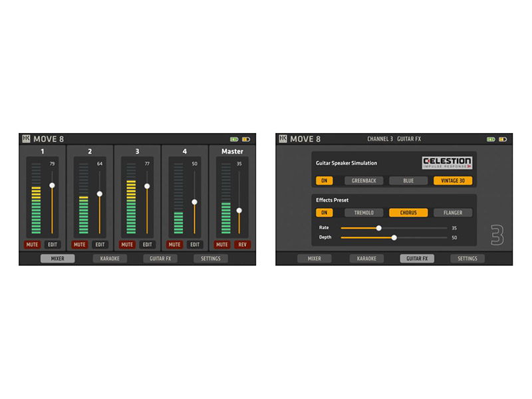Click the Rate slider handle
Viewport: 532px width, 399px height.
[379, 228]
